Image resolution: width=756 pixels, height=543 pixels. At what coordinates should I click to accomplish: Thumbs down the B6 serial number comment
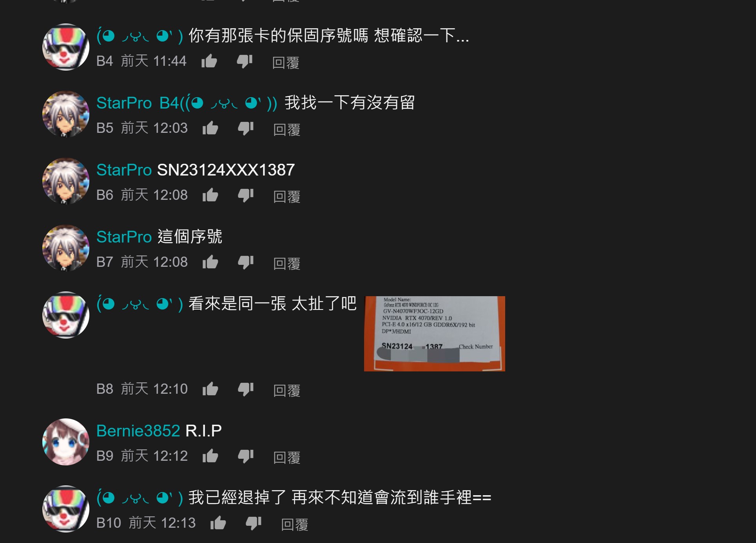click(x=246, y=195)
